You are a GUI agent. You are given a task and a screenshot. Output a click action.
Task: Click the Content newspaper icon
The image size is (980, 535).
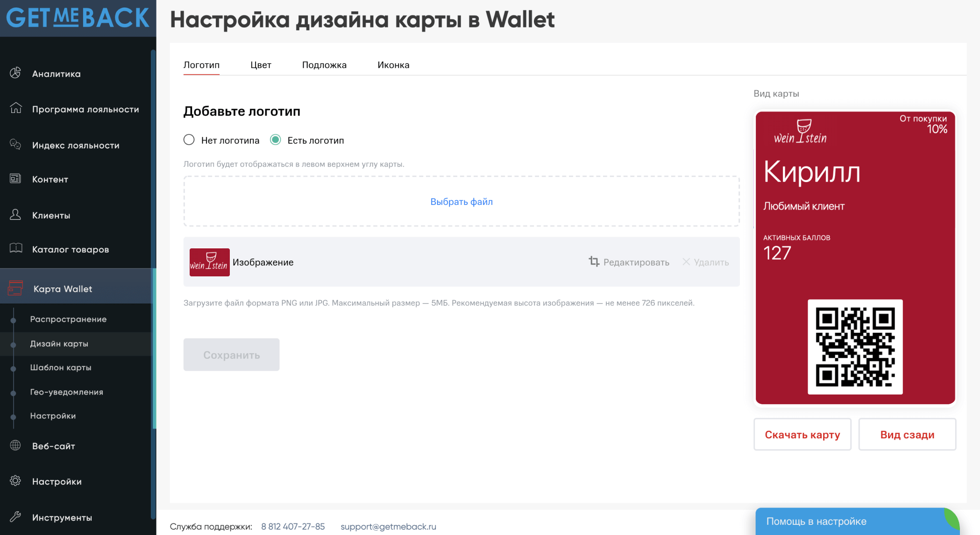coord(15,178)
